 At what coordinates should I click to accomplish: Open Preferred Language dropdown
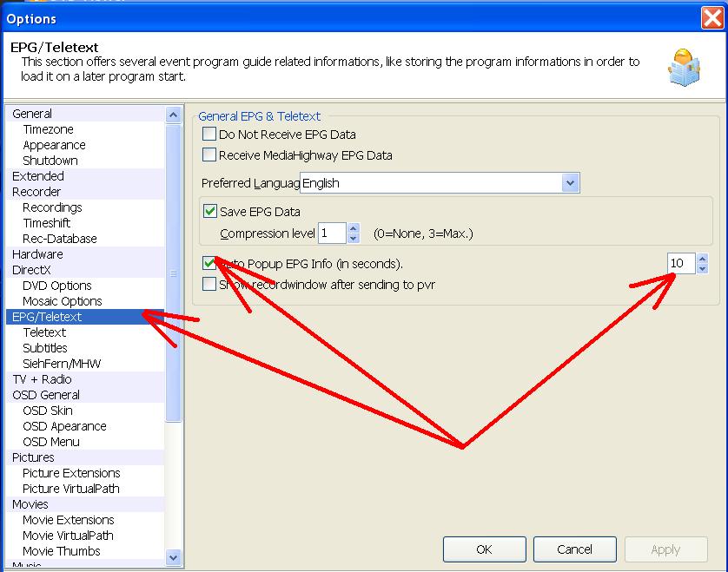pos(570,183)
